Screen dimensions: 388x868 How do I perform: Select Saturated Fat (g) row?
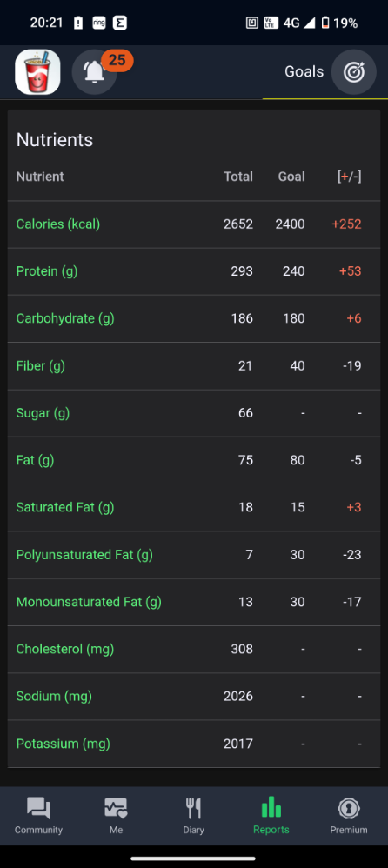pyautogui.click(x=194, y=508)
